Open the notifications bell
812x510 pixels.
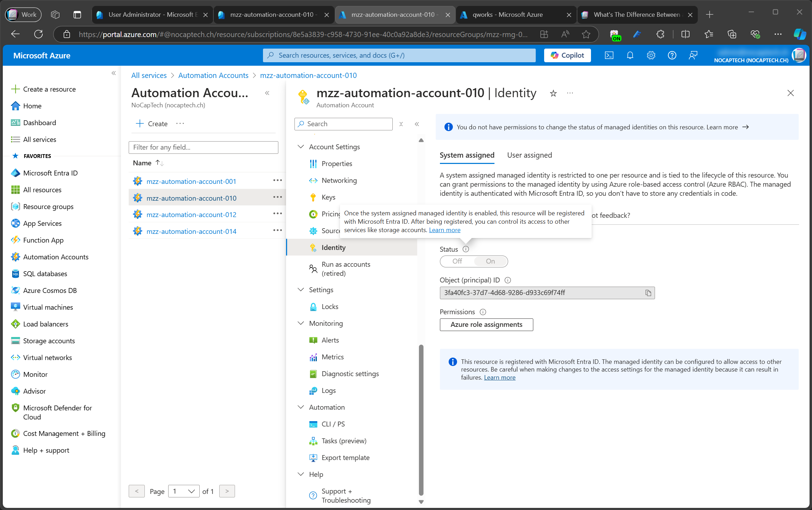click(x=630, y=55)
